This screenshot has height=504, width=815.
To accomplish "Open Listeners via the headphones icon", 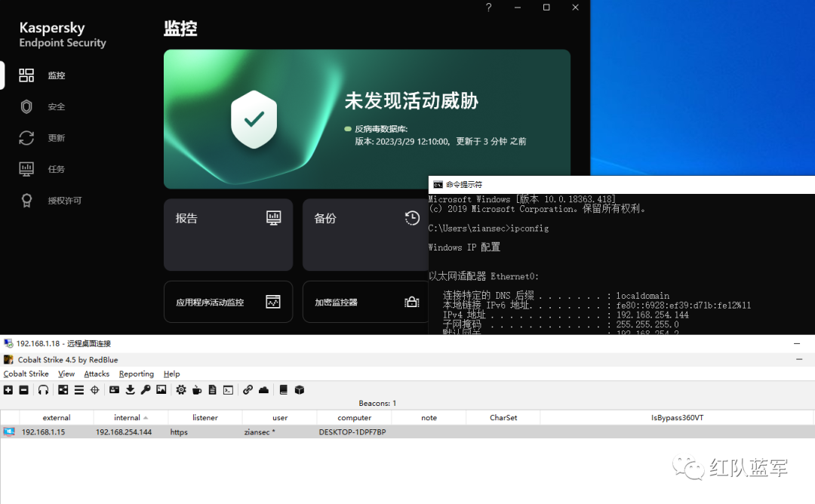I will (x=43, y=389).
